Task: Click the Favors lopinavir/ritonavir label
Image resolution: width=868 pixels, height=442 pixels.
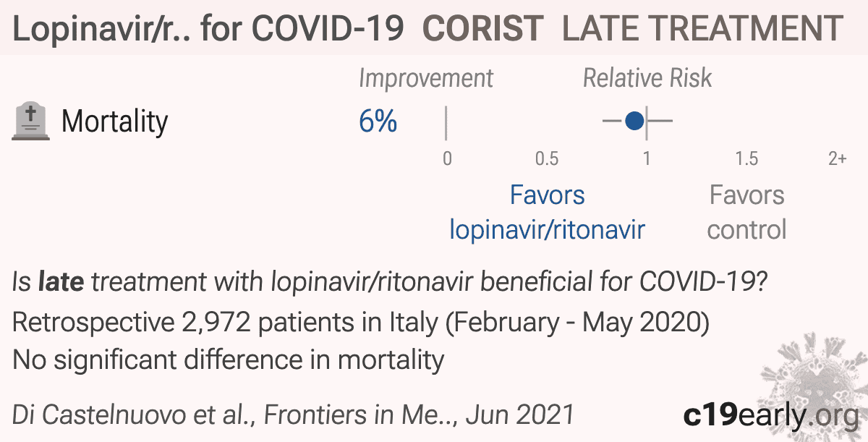Action: pyautogui.click(x=548, y=212)
